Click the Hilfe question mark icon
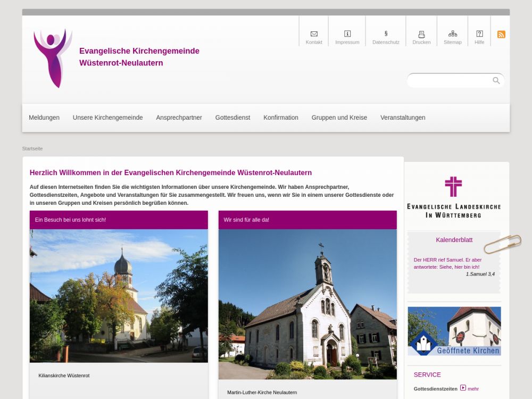Viewport: 532px width, 399px height. pyautogui.click(x=479, y=34)
